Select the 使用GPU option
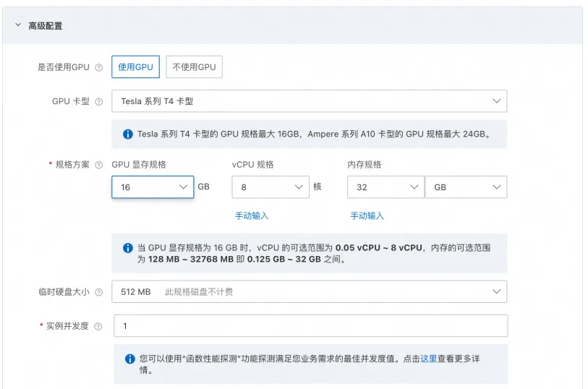The width and height of the screenshot is (588, 389). [135, 67]
